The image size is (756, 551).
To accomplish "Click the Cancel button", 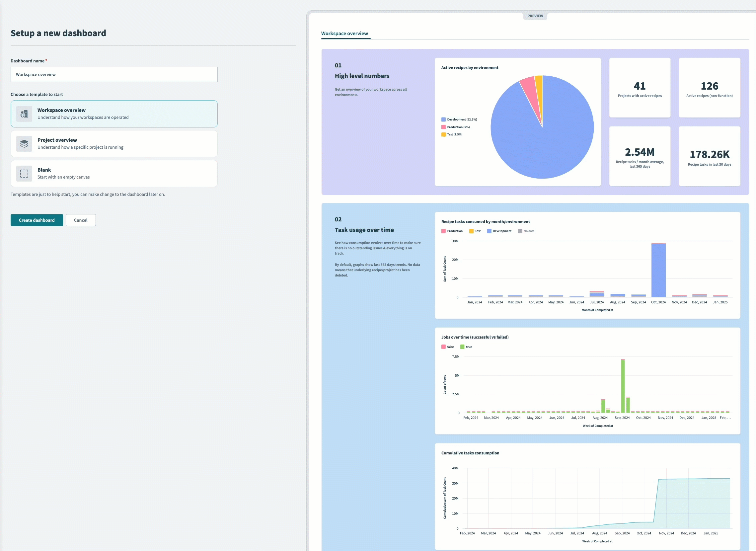I will tap(81, 220).
